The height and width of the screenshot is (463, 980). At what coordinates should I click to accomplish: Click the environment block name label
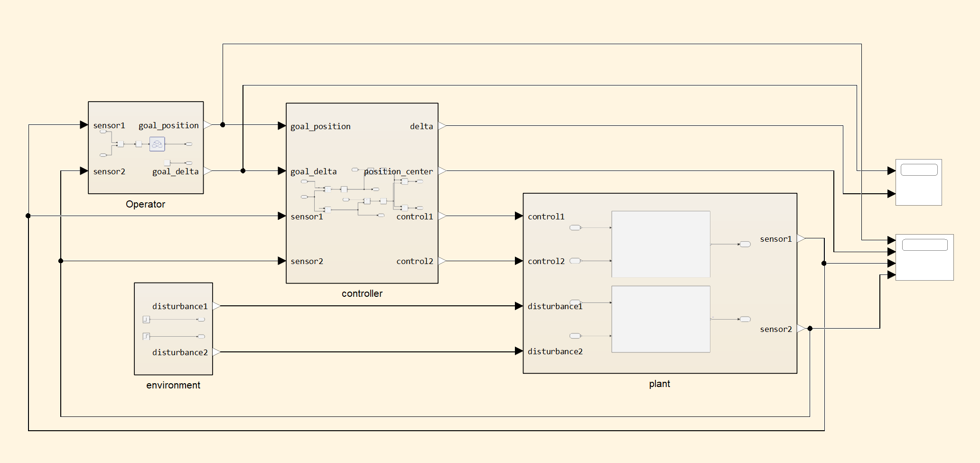[173, 385]
